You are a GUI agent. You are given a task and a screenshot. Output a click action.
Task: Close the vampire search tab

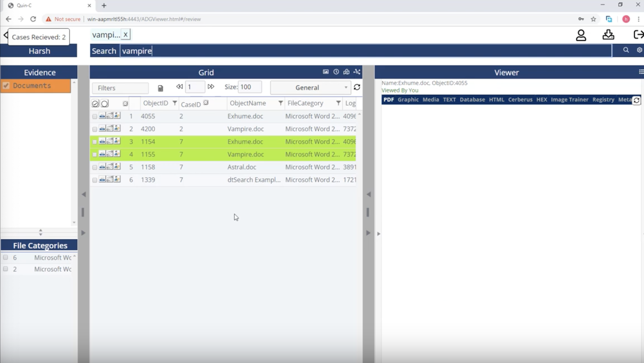point(126,35)
